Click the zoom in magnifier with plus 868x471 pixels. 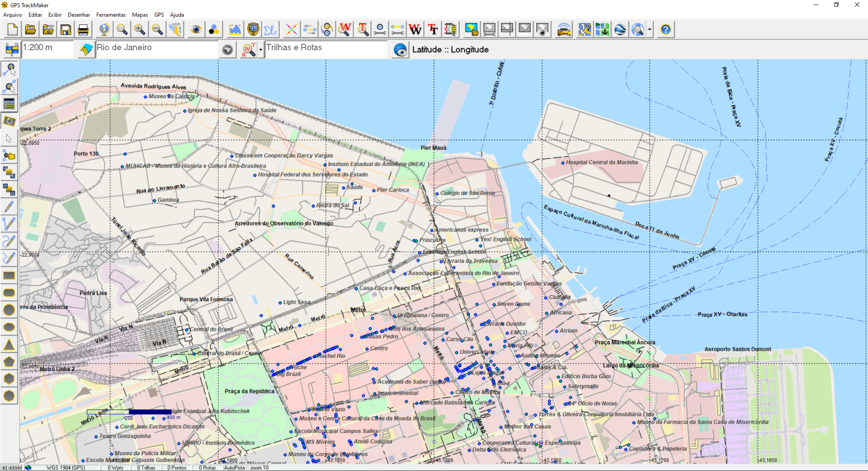click(x=140, y=29)
